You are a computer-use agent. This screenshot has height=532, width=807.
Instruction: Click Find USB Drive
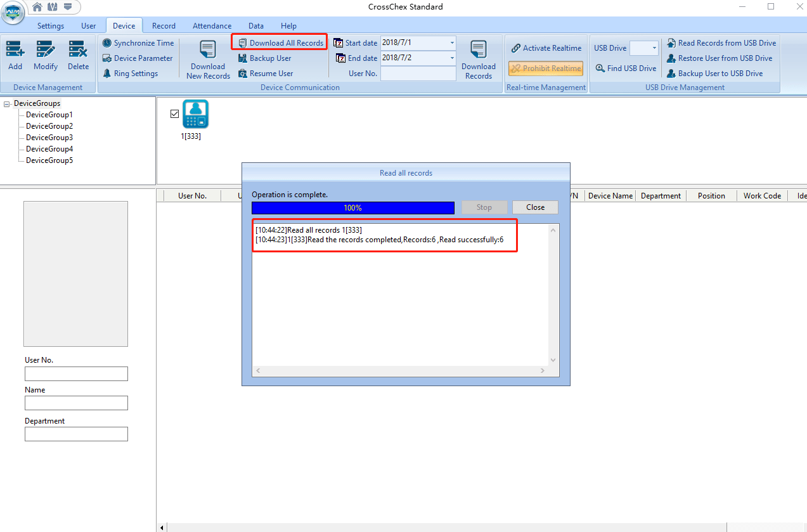pos(626,68)
